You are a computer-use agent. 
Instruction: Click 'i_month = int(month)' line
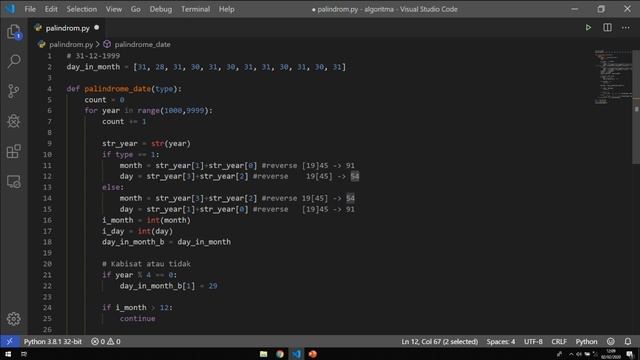[146, 220]
